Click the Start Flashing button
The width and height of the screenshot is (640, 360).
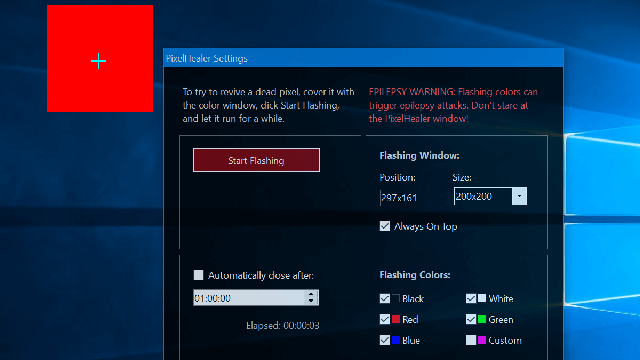click(256, 160)
